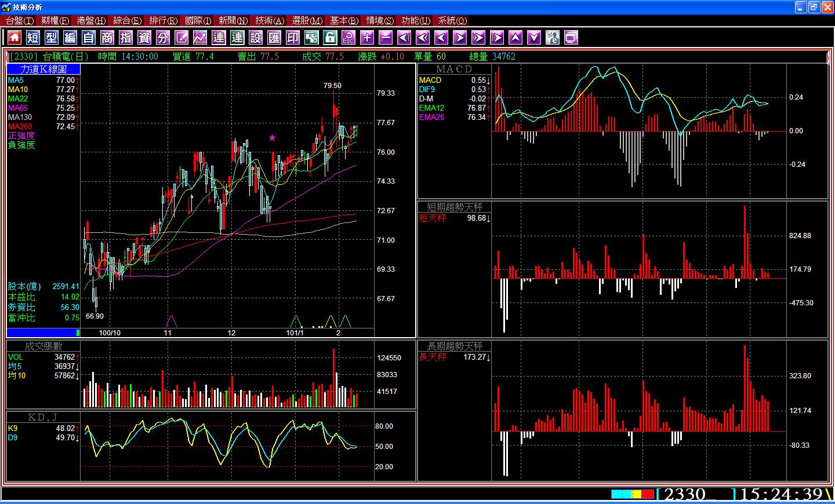This screenshot has height=504, width=835.
Task: Click the 匯 toolbar icon
Action: coord(274,38)
